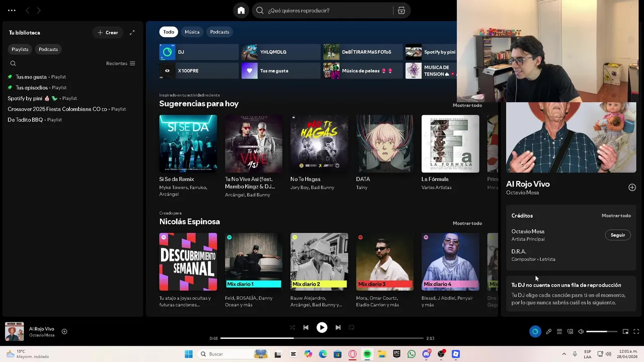Expand Tu biblioteca to full view
Image resolution: width=644 pixels, height=362 pixels.
click(x=132, y=33)
